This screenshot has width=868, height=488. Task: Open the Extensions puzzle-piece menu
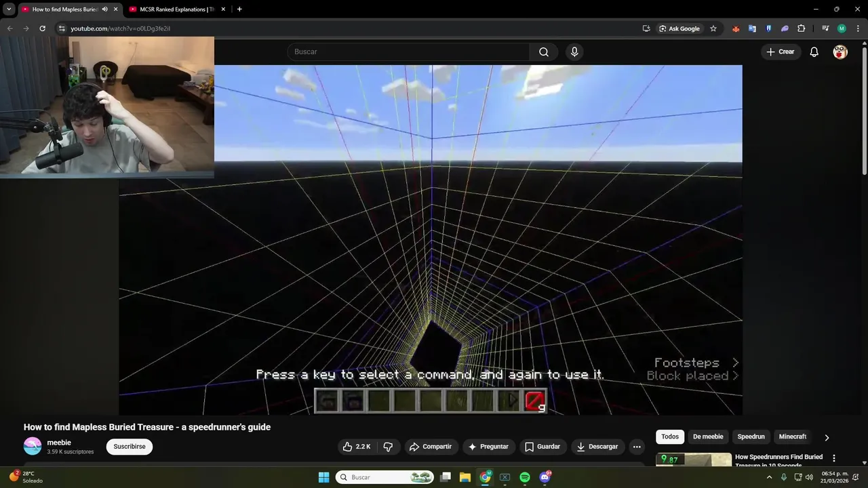(802, 28)
